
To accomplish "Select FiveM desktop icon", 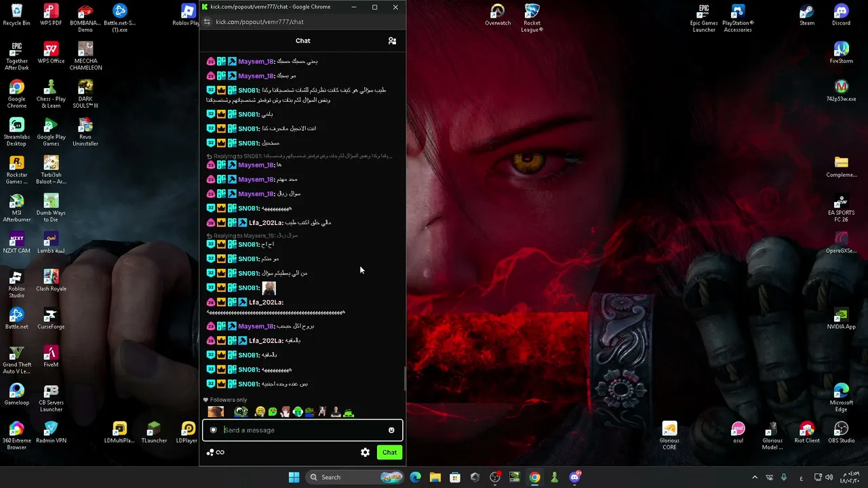I will pos(51,357).
